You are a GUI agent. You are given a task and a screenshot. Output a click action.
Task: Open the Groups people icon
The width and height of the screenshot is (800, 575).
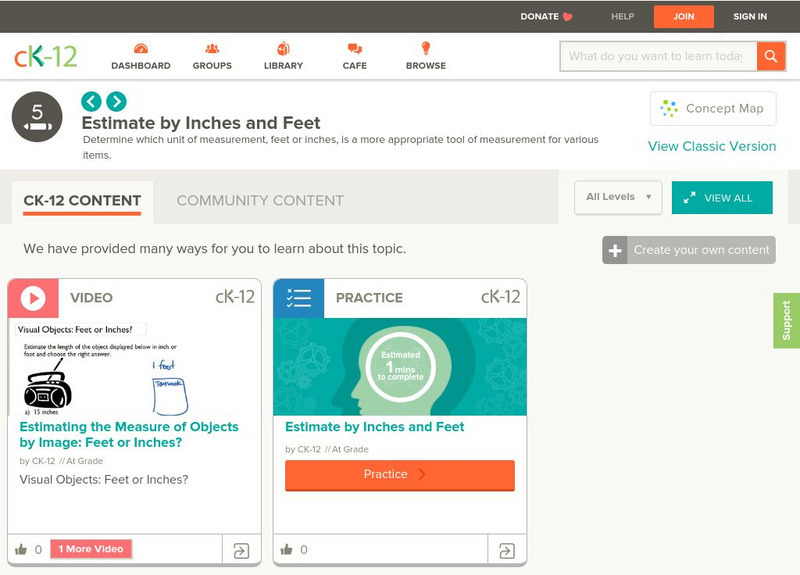pos(212,49)
